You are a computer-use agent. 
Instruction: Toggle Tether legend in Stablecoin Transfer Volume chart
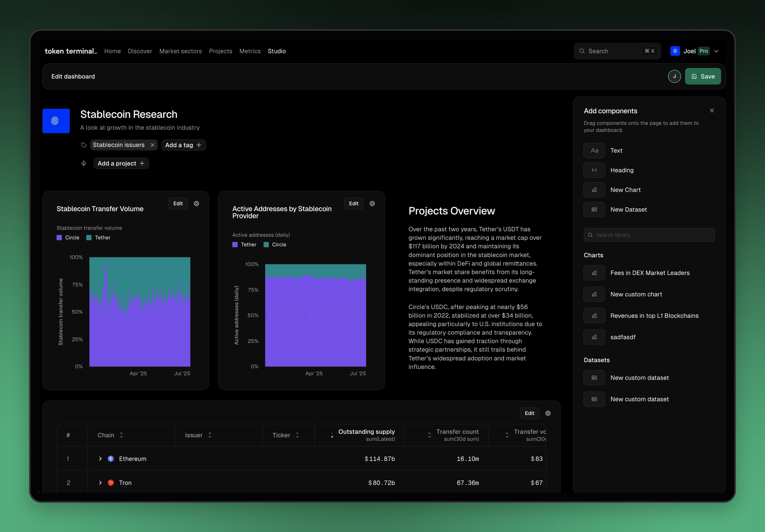click(x=98, y=237)
